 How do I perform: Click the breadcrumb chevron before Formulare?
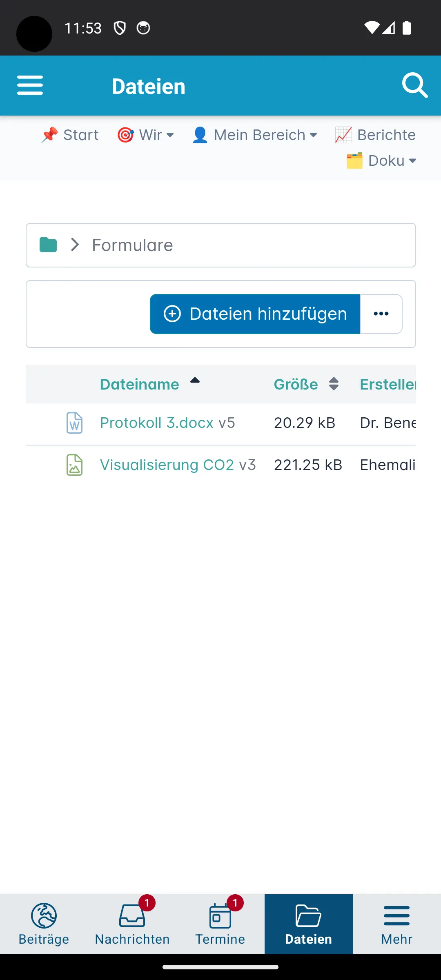pyautogui.click(x=75, y=245)
